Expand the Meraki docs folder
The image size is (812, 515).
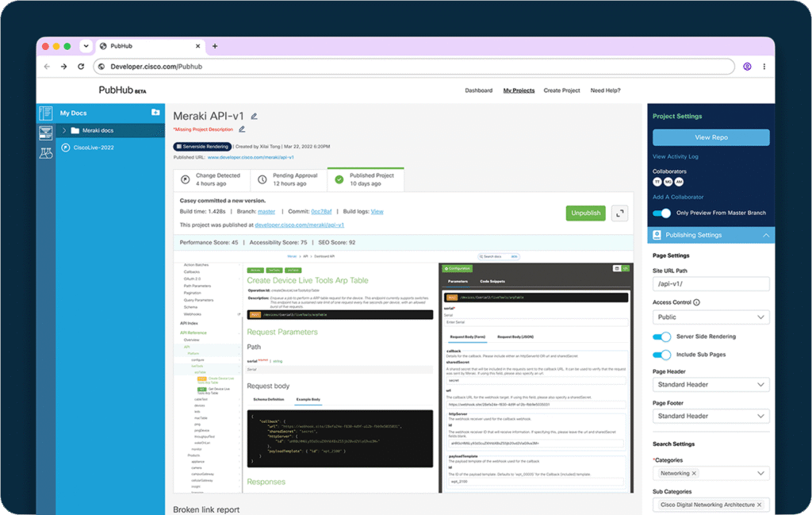tap(64, 131)
